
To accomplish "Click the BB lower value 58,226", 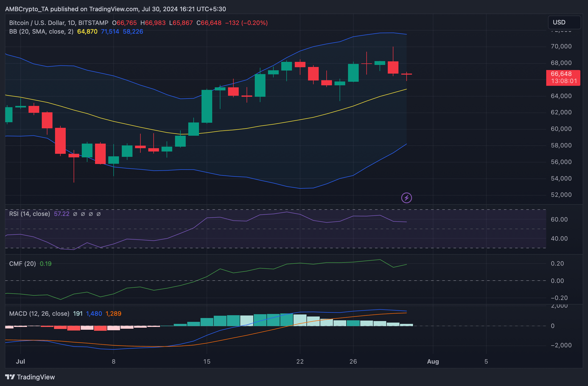I will pos(133,32).
